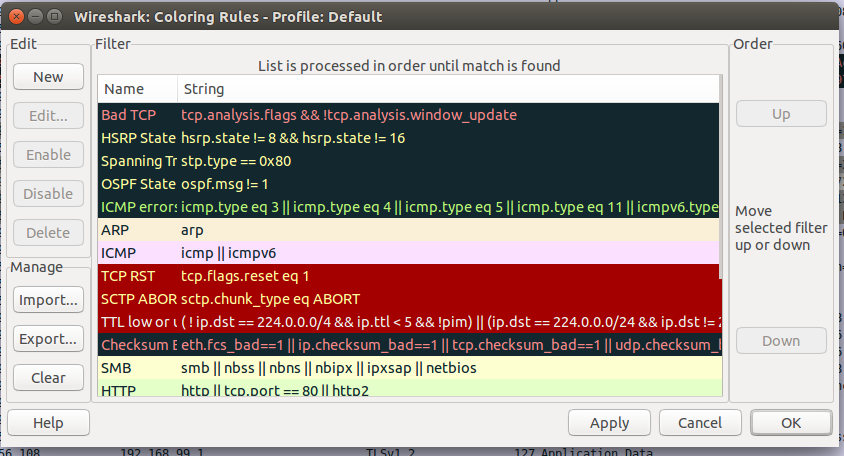Screen dimensions: 844x456
Task: Click the Disable button
Action: tap(48, 194)
